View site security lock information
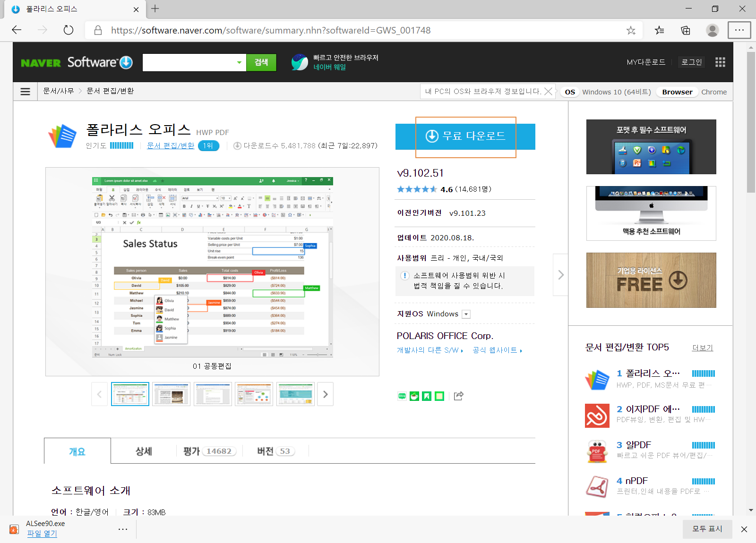 98,30
